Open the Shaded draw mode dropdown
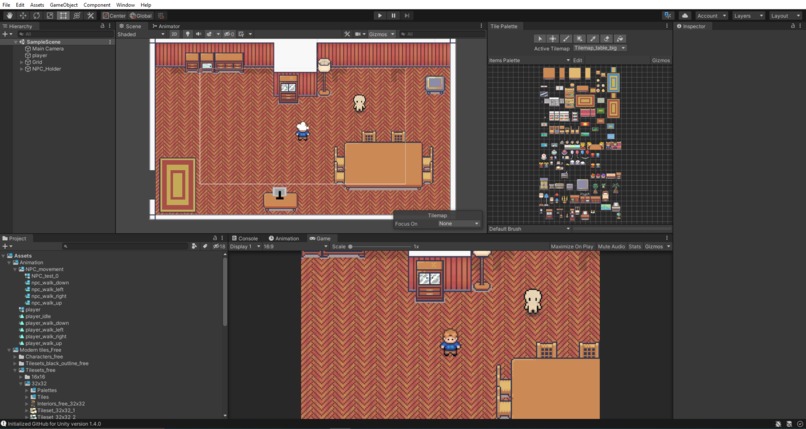 coord(141,34)
